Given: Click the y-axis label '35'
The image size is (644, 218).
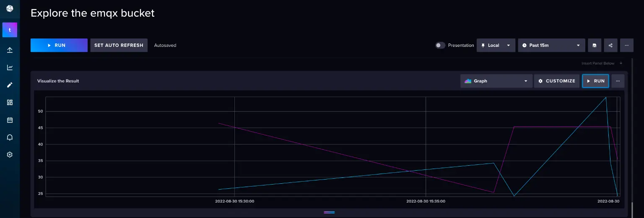Looking at the screenshot, I should 41,161.
